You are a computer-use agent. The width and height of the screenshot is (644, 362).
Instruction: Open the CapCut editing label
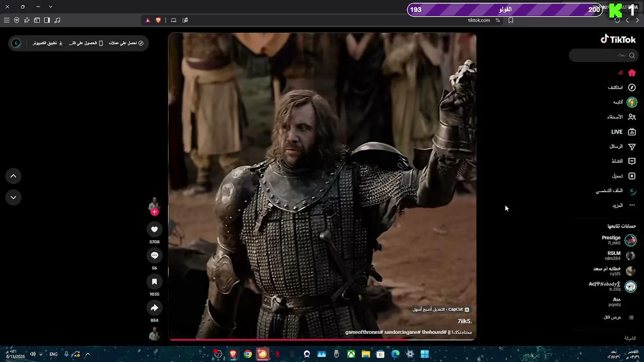coord(441,309)
